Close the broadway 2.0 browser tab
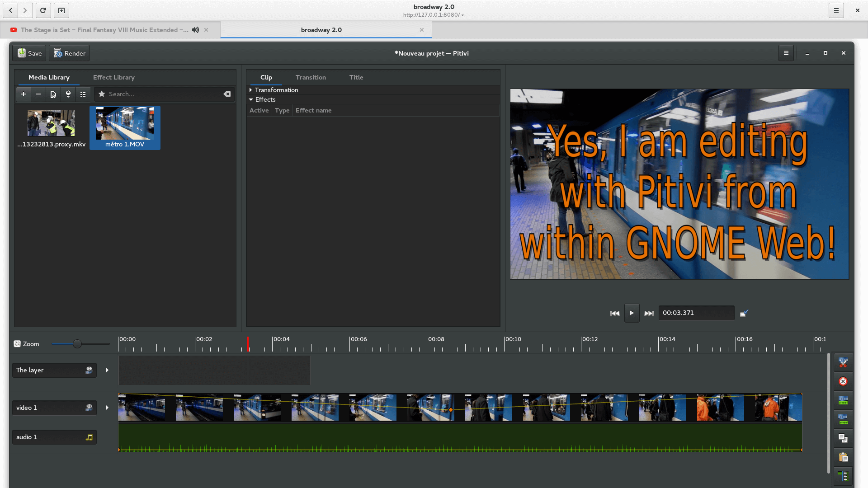 (x=422, y=30)
